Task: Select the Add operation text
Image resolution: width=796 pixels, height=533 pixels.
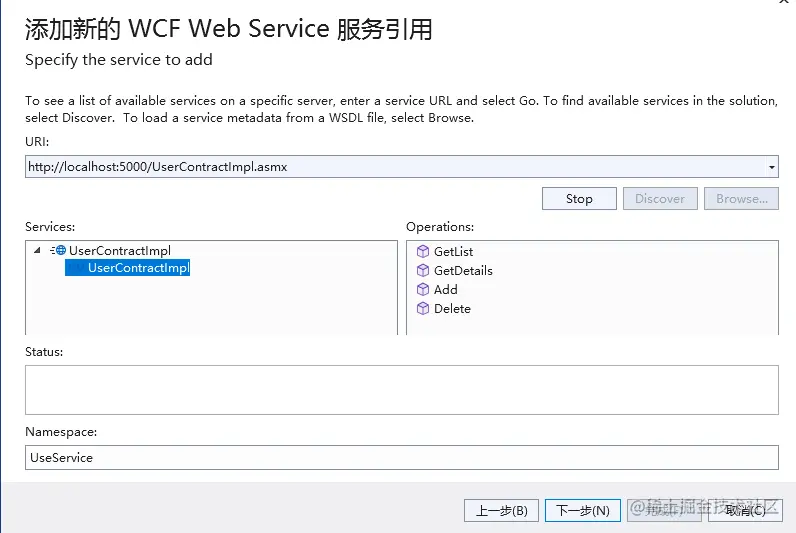Action: (x=446, y=290)
